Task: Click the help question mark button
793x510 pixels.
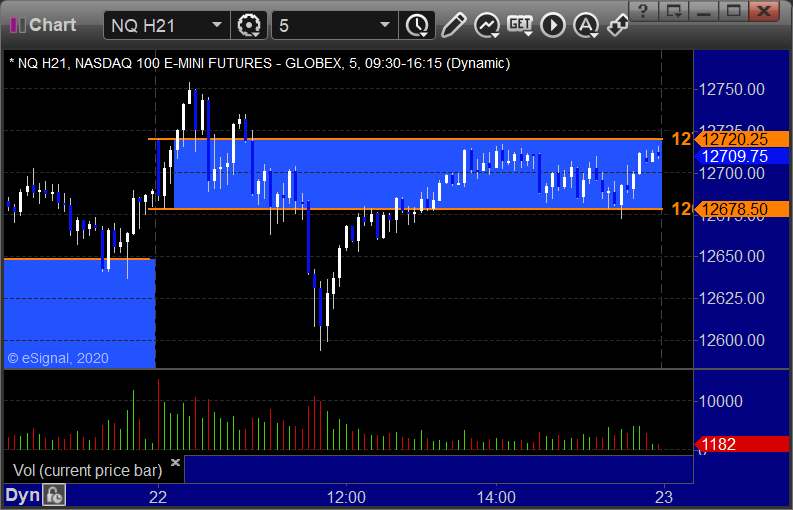Action: coord(643,11)
